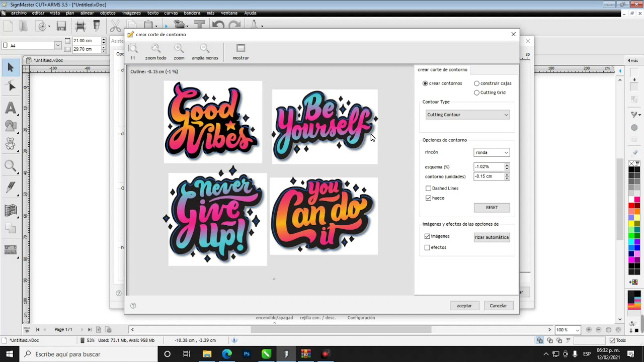Open the curvas menu
The height and width of the screenshot is (362, 644).
pos(171,13)
